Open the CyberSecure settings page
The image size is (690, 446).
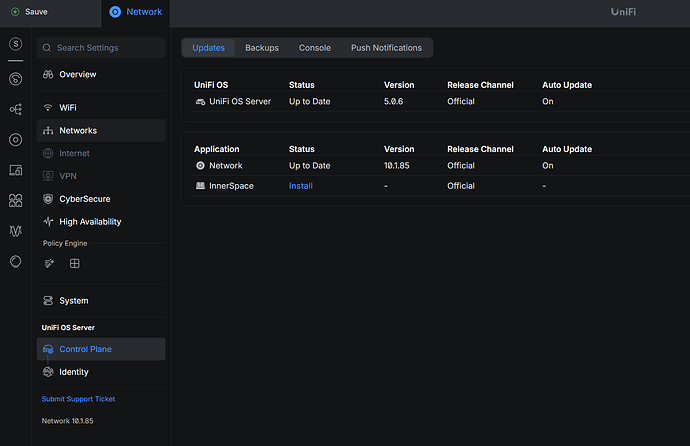(101, 199)
